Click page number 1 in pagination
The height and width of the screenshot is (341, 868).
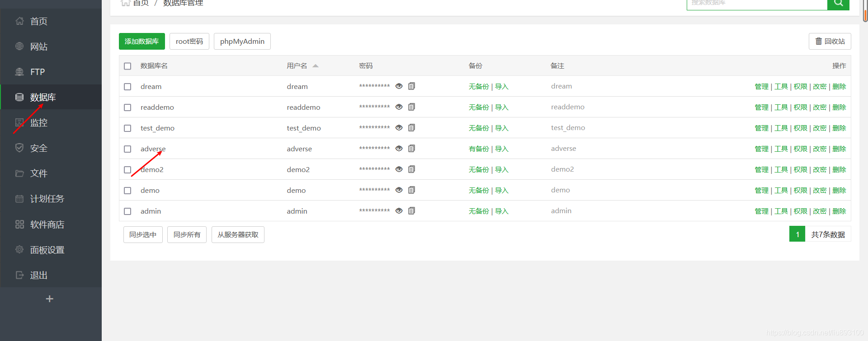[x=797, y=234]
